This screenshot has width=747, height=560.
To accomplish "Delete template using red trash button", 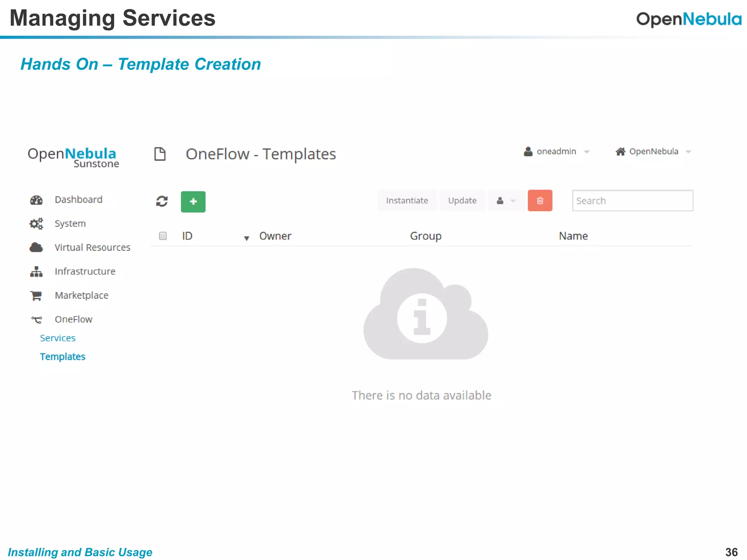I will click(540, 201).
